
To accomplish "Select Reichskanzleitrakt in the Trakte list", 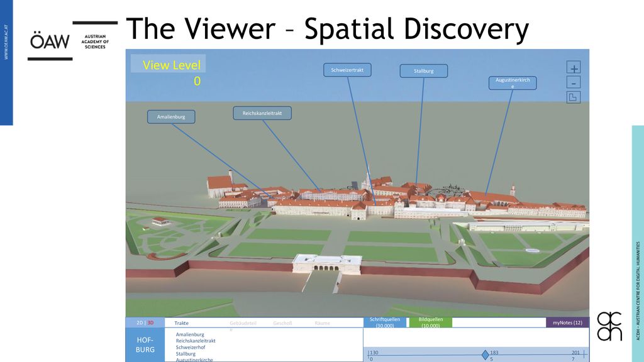I will 196,341.
